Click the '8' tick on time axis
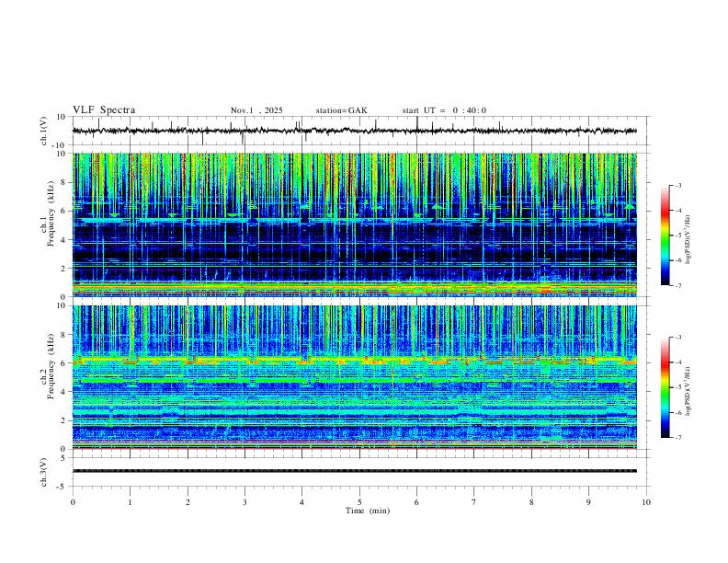The width and height of the screenshot is (728, 563). 531,502
